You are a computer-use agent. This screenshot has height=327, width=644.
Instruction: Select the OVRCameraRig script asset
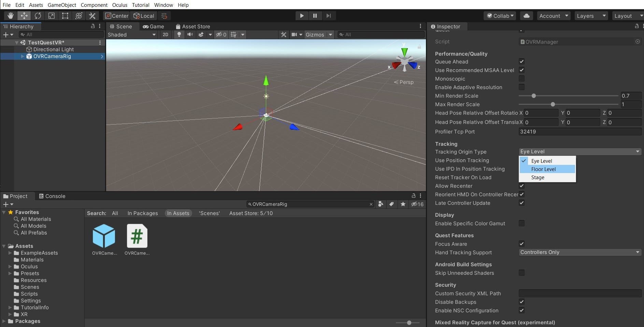click(137, 240)
